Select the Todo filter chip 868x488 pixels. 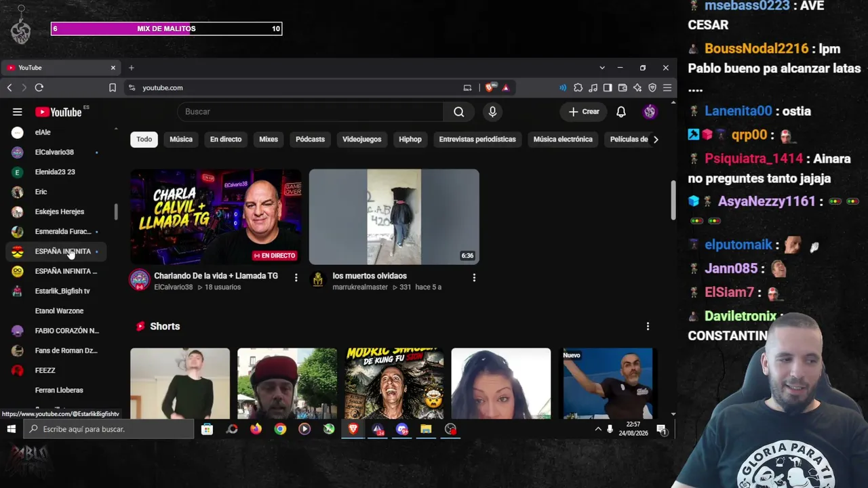[144, 140]
